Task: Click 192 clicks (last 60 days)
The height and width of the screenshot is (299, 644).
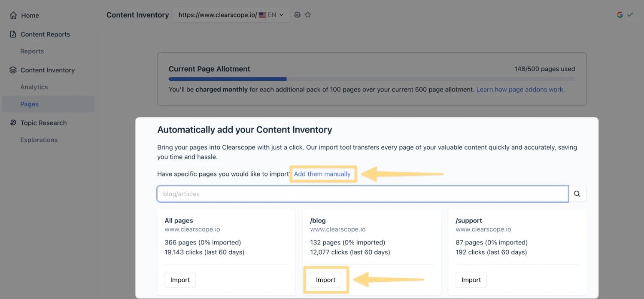Action: (x=491, y=253)
